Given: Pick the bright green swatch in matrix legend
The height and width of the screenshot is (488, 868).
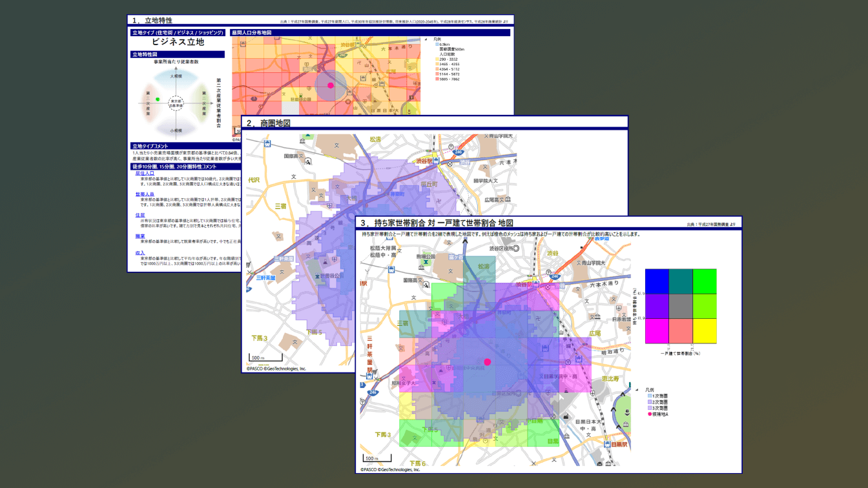Looking at the screenshot, I should tap(705, 281).
